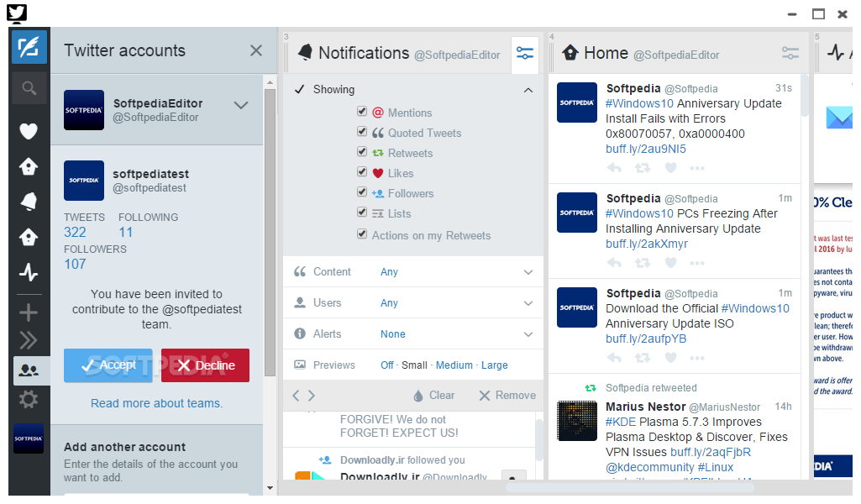This screenshot has width=861, height=504.
Task: Uncheck the Mentions checkbox
Action: pos(362,111)
